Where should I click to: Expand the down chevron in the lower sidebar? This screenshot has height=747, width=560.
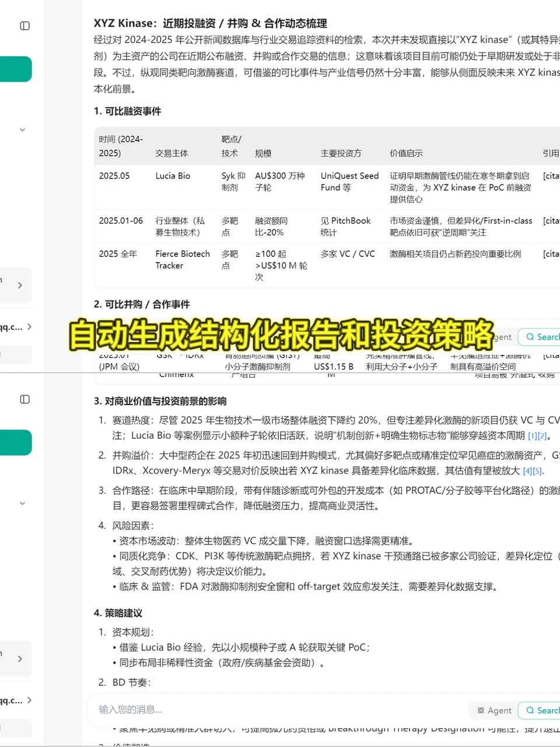23,503
